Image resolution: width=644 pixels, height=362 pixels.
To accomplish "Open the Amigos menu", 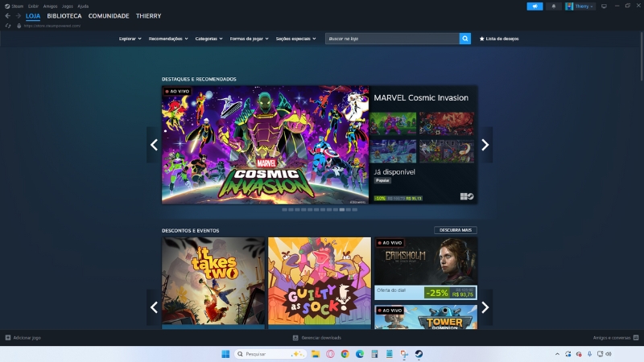I will (x=50, y=6).
